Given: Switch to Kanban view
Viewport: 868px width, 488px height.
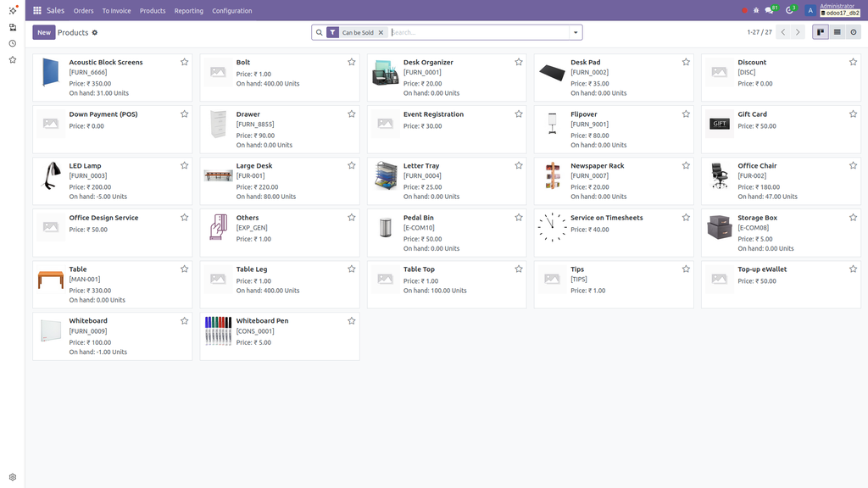Looking at the screenshot, I should coord(821,32).
